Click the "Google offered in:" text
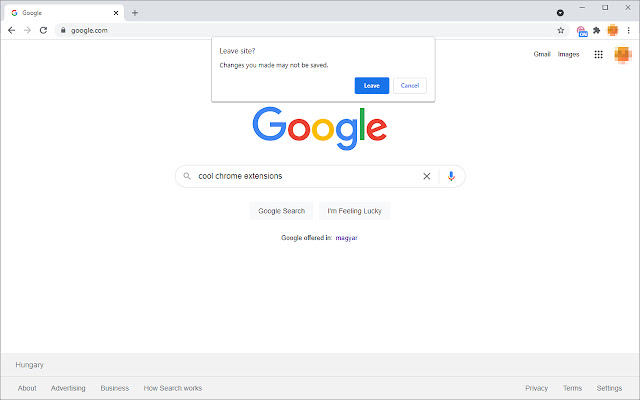This screenshot has width=640, height=400. (307, 238)
